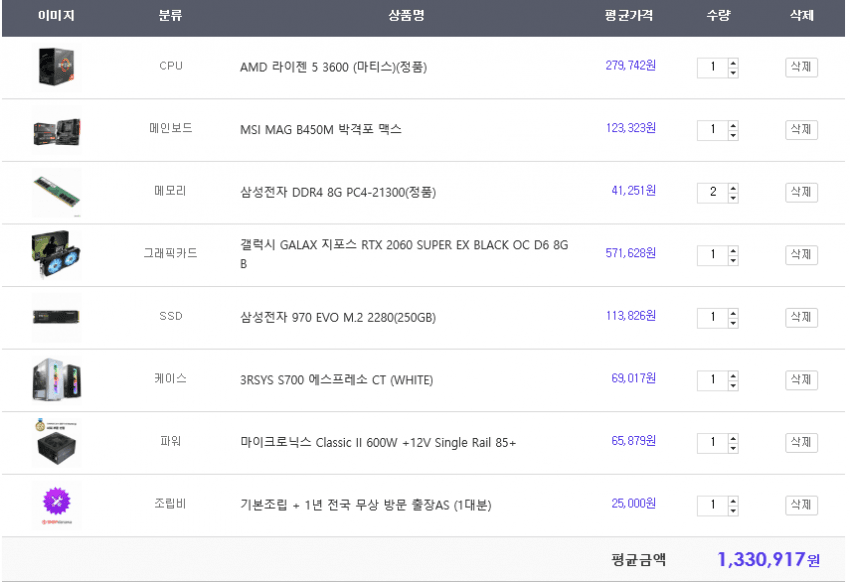Click the GALAX RTX 2060 SUPER graphics card image
Viewport: 850px width, 582px height.
(56, 254)
